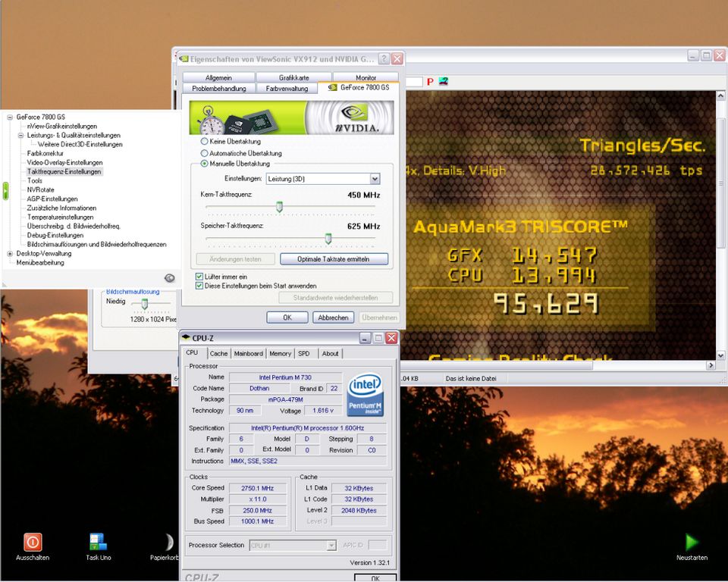728x582 pixels.
Task: Open the About tab in CPU-Z
Action: (330, 354)
